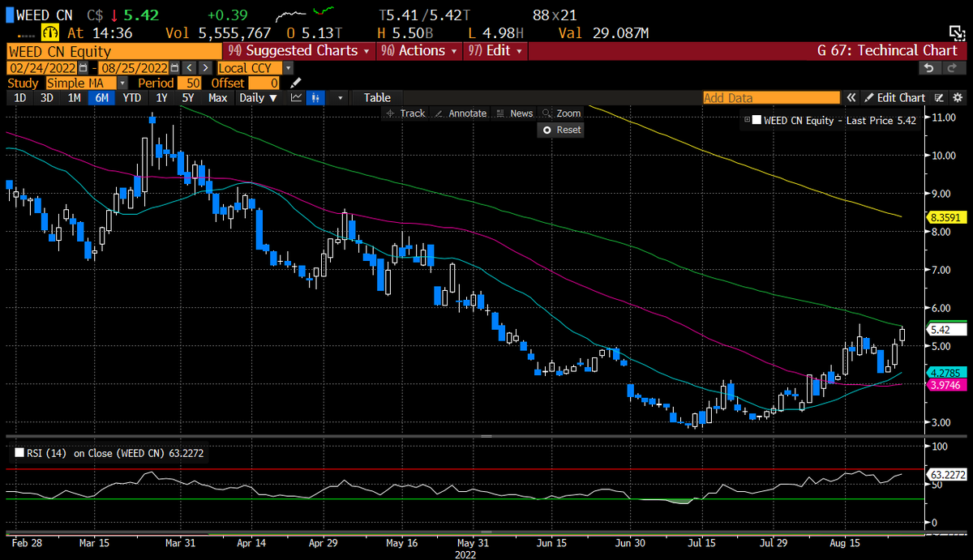Open chart settings gear icon
The height and width of the screenshot is (560, 973).
pos(958,97)
